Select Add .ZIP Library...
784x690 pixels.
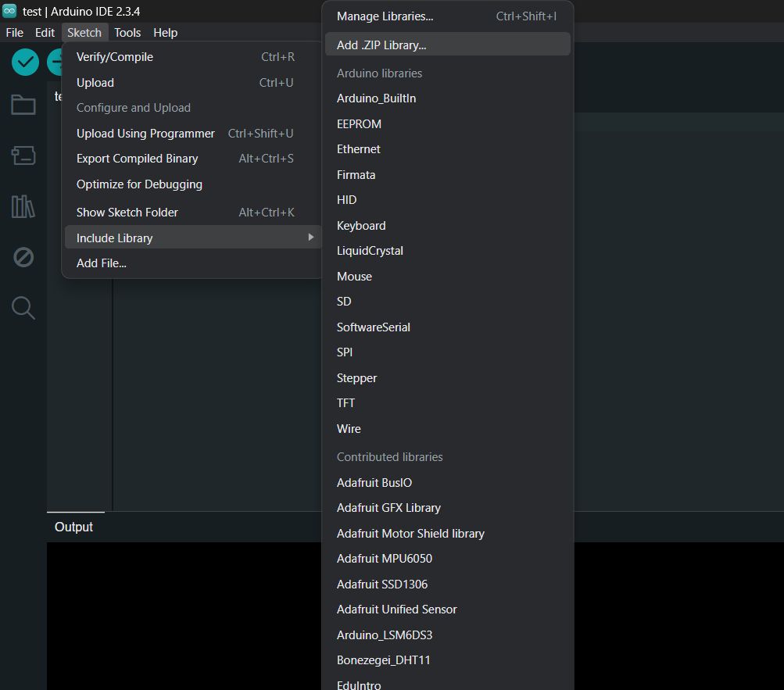[448, 45]
